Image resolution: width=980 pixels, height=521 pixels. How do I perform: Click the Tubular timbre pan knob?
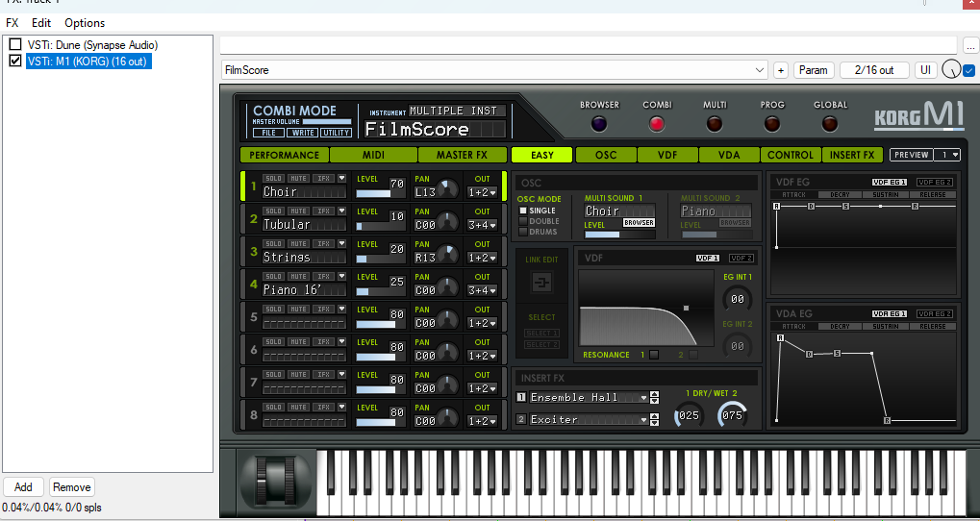447,222
